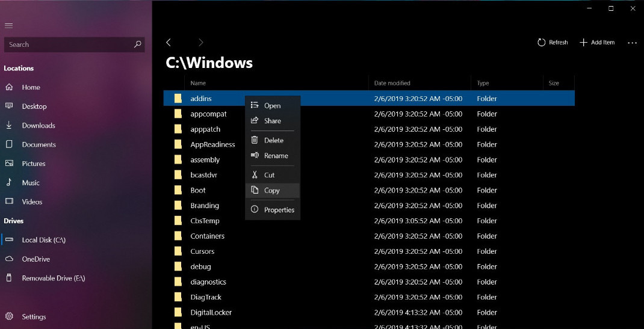Image resolution: width=644 pixels, height=329 pixels.
Task: Navigate back with the left arrow
Action: (x=169, y=42)
